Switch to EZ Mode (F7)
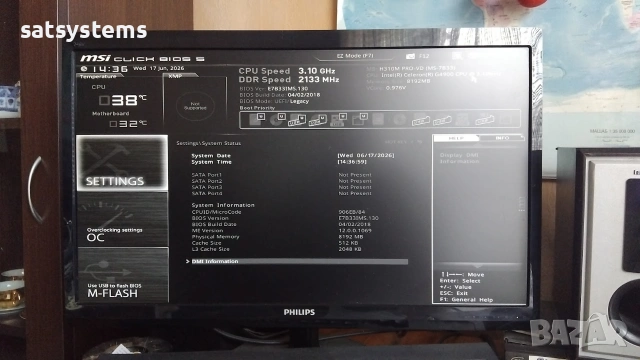The height and width of the screenshot is (360, 640). [355, 56]
